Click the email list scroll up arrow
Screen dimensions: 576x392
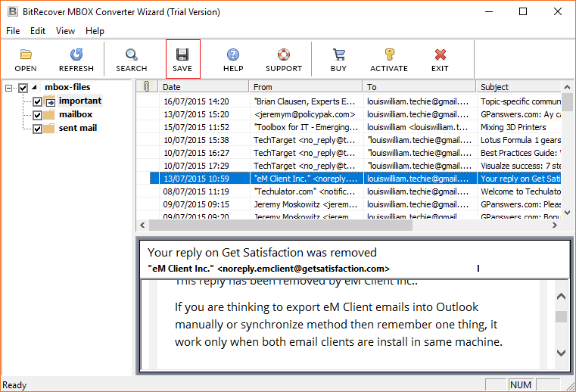click(x=567, y=87)
